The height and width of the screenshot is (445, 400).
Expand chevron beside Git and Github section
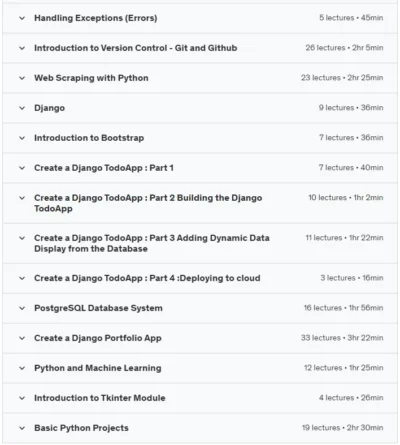click(x=22, y=48)
